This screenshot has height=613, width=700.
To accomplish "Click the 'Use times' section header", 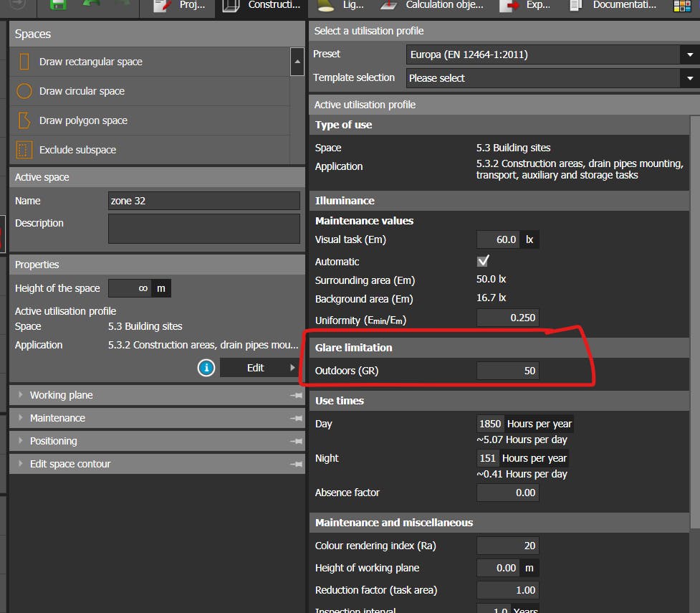I will pos(499,401).
